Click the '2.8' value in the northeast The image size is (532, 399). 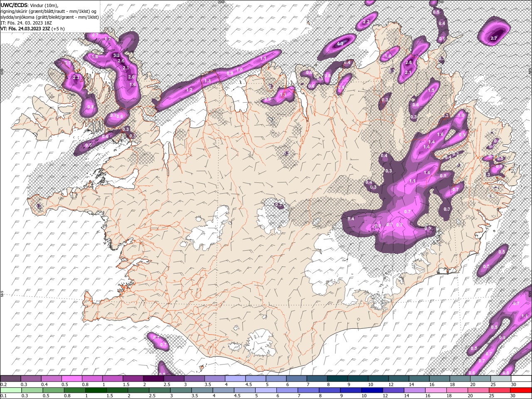tap(409, 63)
